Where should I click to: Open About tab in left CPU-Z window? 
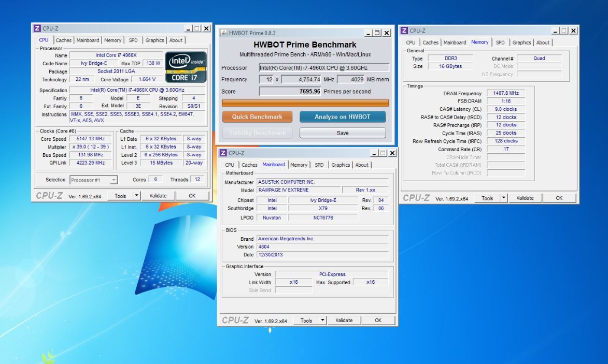coord(176,40)
